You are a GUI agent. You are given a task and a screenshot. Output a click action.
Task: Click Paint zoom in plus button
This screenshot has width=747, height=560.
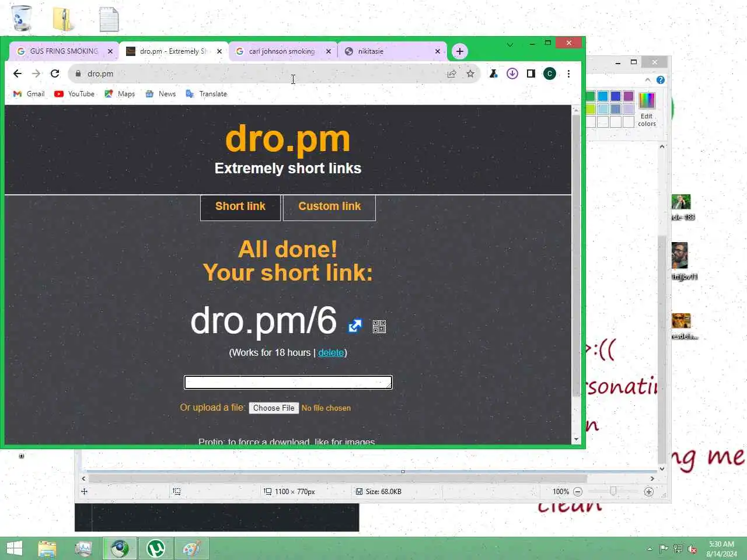pos(648,492)
